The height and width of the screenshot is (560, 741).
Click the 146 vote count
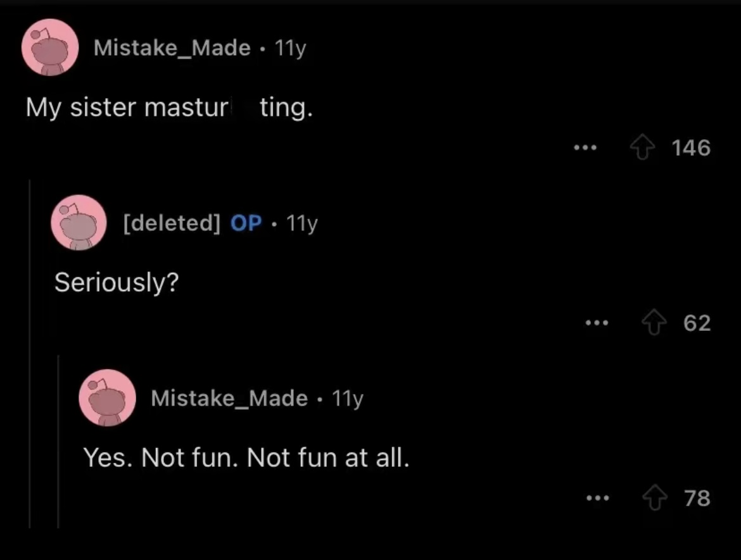coord(691,149)
